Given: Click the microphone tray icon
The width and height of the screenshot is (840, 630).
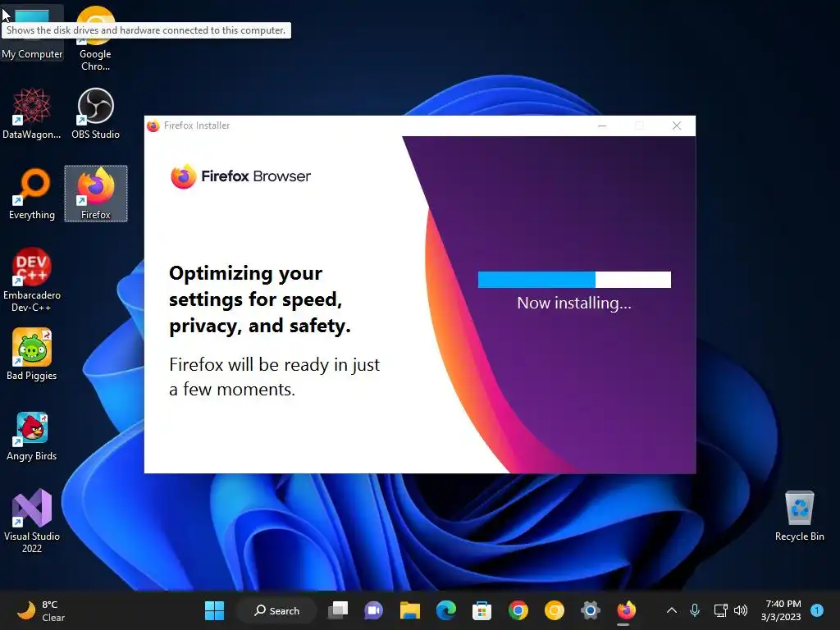Looking at the screenshot, I should tap(695, 610).
